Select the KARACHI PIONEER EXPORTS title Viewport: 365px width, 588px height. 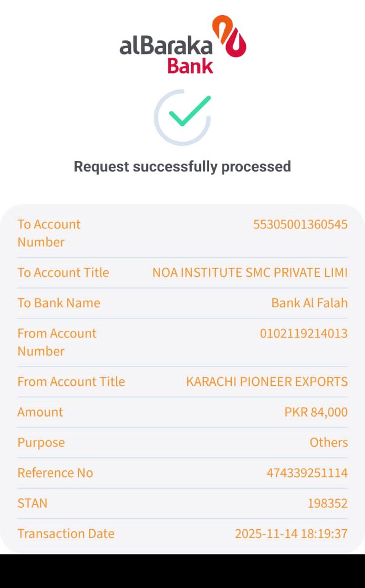[x=267, y=381]
